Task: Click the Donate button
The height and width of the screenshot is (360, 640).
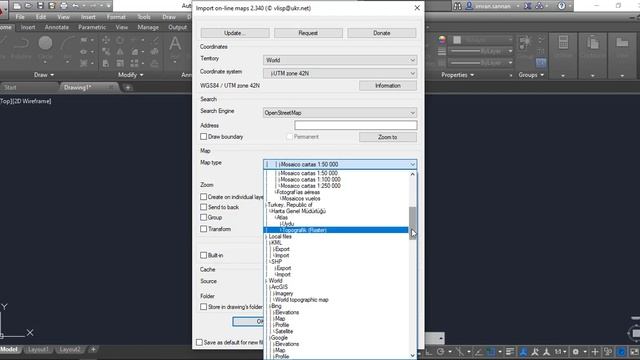Action: tap(382, 33)
